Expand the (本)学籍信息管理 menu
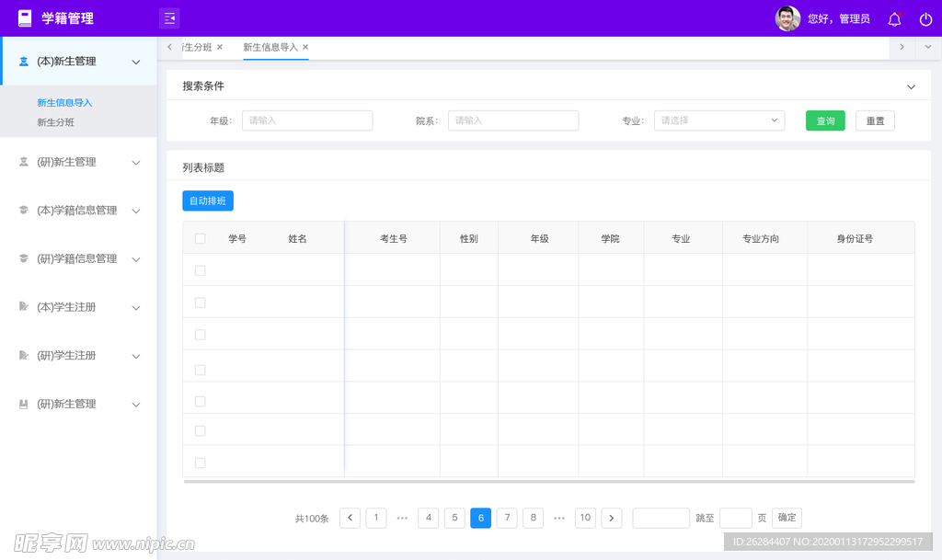942x560 pixels. (x=78, y=211)
